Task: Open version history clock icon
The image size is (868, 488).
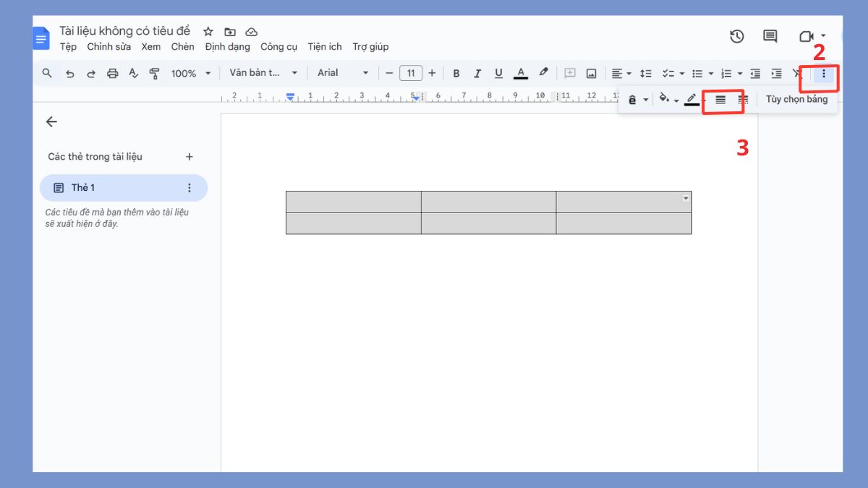Action: pyautogui.click(x=736, y=36)
